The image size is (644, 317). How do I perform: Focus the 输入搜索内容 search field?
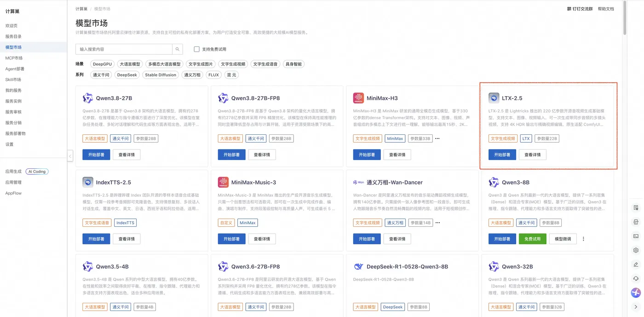coord(124,49)
